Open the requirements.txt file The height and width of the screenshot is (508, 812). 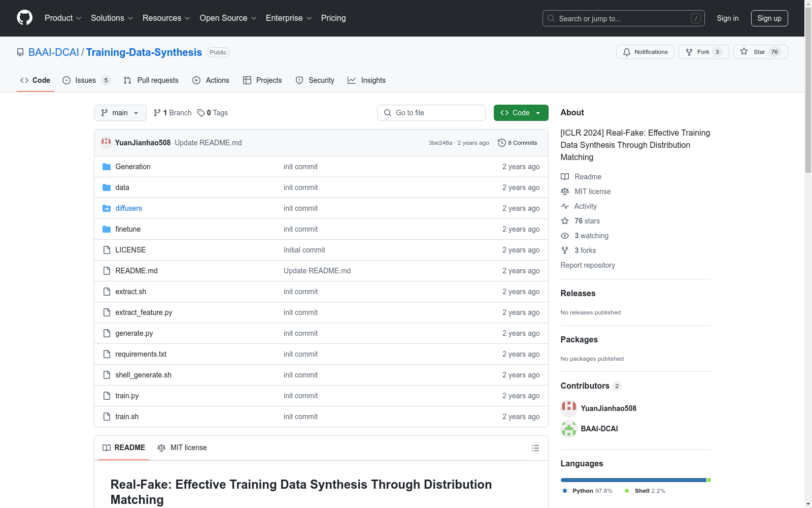(141, 354)
